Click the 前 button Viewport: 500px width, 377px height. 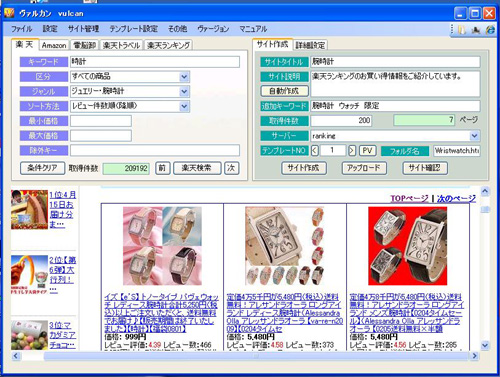click(162, 168)
